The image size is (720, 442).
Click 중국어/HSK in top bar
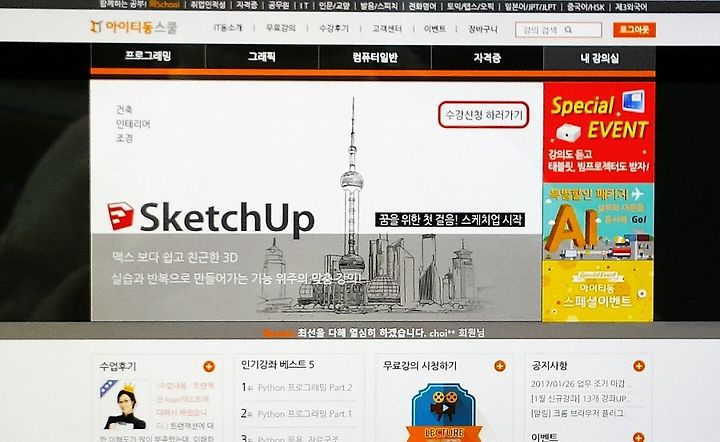pyautogui.click(x=585, y=7)
